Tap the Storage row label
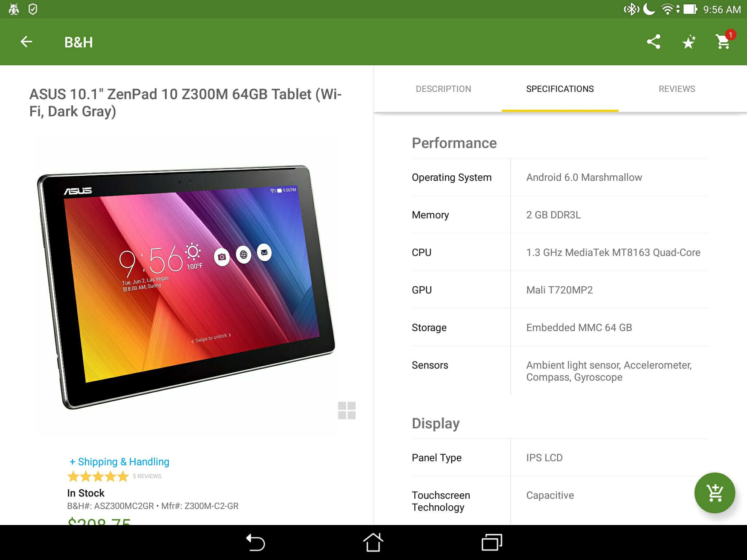Screen dimensions: 747x560 tap(429, 327)
